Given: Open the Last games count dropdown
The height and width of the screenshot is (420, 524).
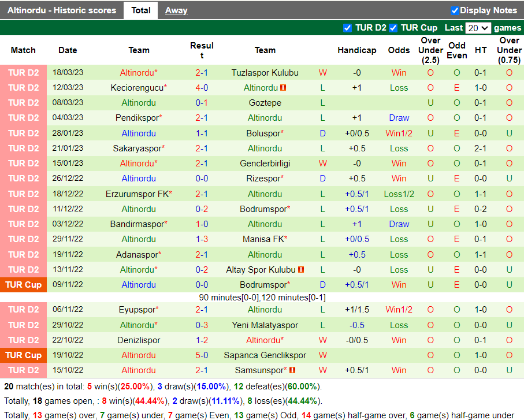Looking at the screenshot, I should (x=478, y=27).
